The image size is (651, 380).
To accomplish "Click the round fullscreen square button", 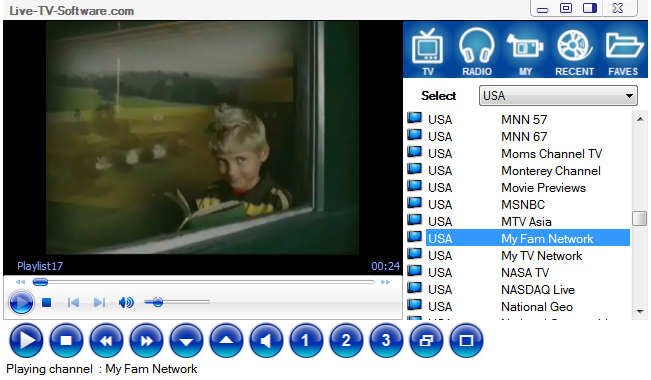I will click(x=466, y=341).
